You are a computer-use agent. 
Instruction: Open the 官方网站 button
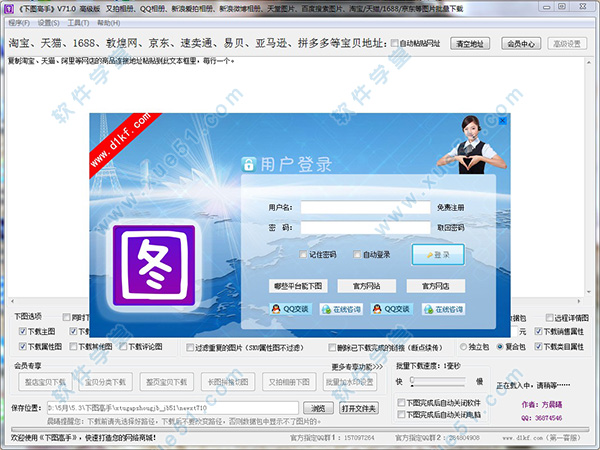367,286
